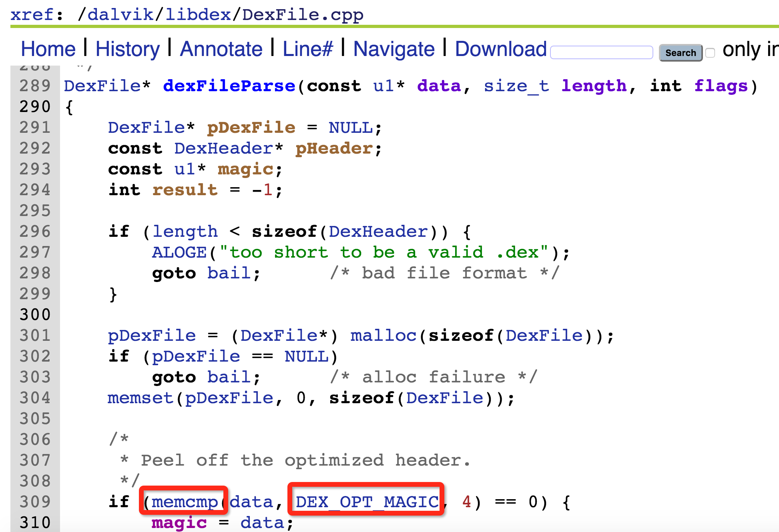The width and height of the screenshot is (779, 532).
Task: Open the Home menu link
Action: coord(48,49)
